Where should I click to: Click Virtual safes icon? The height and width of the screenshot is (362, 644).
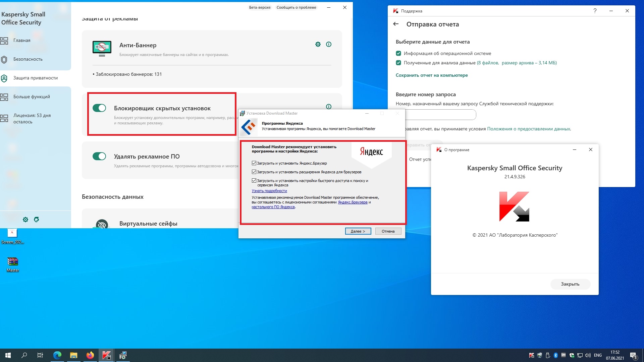(x=102, y=224)
